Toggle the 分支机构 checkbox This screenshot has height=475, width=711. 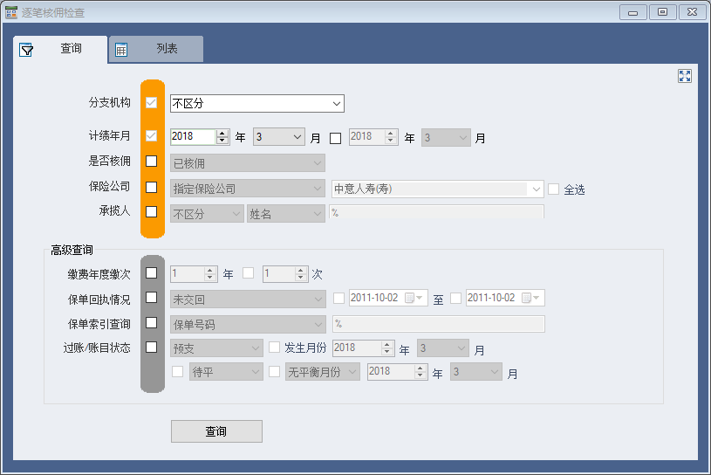point(151,103)
